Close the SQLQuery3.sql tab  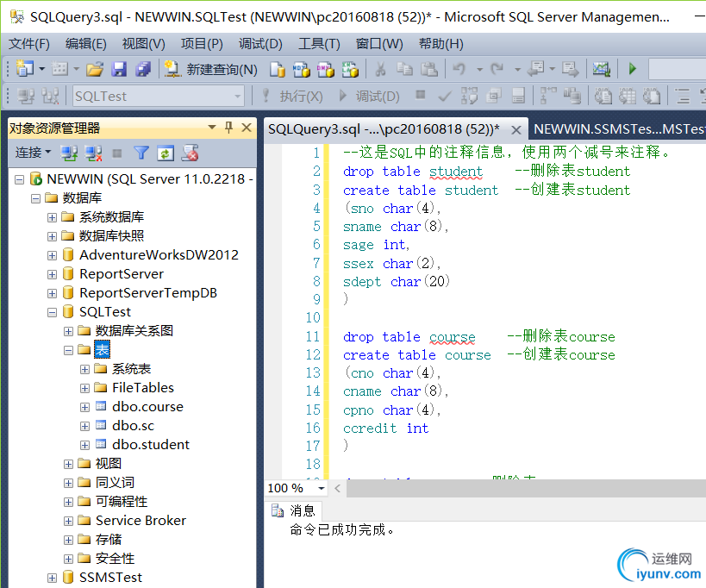pyautogui.click(x=516, y=130)
